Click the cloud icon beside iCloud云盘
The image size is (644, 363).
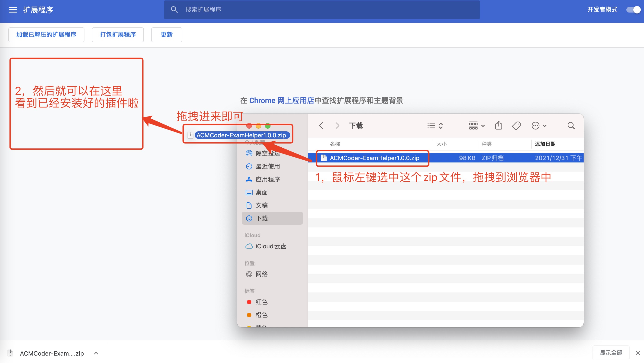coord(249,246)
